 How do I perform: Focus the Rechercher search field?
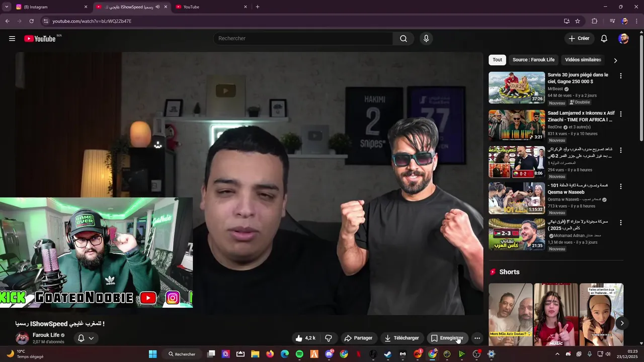(x=303, y=39)
